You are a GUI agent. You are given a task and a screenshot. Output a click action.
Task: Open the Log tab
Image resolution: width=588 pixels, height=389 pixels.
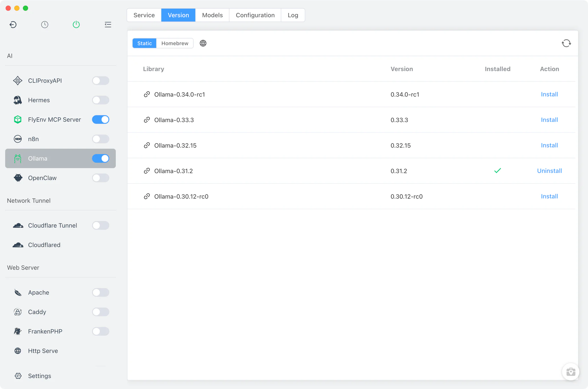(293, 15)
